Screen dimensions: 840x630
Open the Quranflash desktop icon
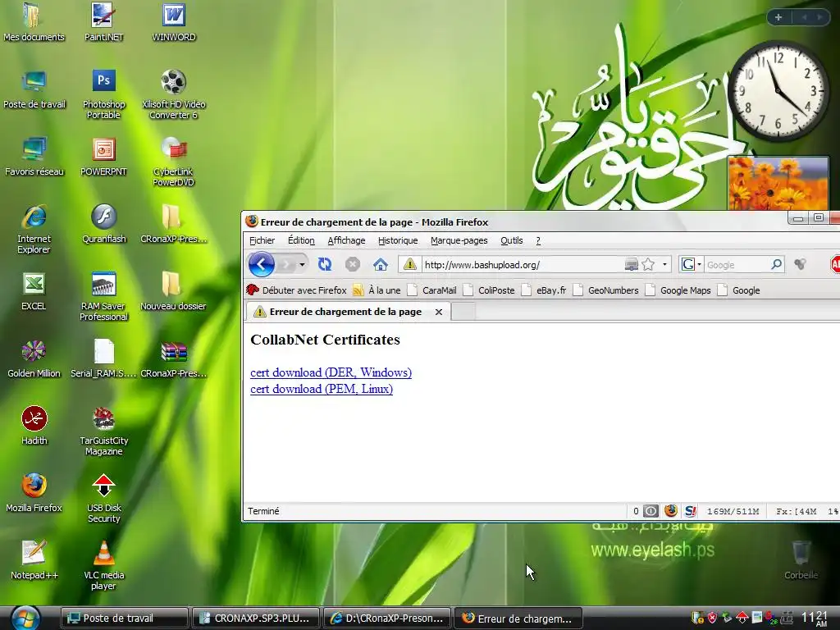point(103,225)
